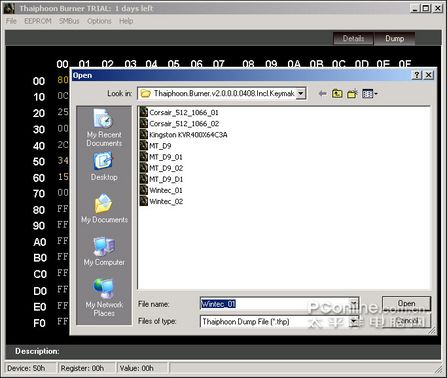This screenshot has height=378, width=447.
Task: Expand the Look in folder dropdown
Action: pyautogui.click(x=301, y=94)
